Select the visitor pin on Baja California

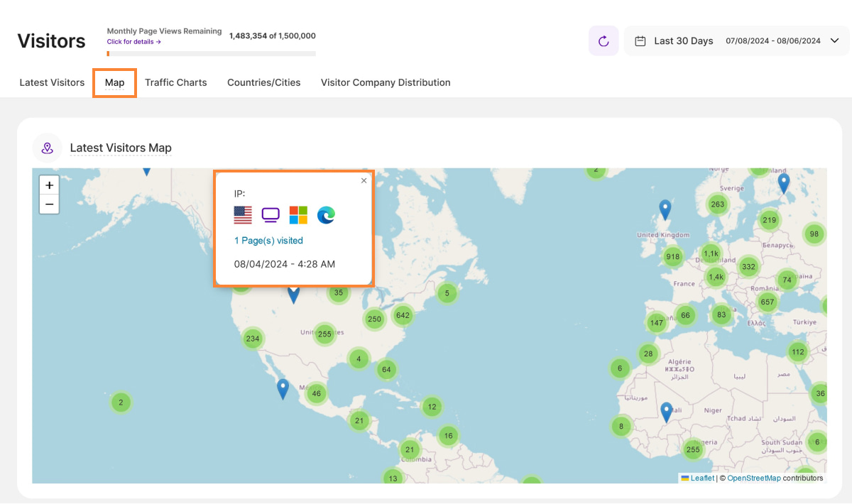click(283, 388)
